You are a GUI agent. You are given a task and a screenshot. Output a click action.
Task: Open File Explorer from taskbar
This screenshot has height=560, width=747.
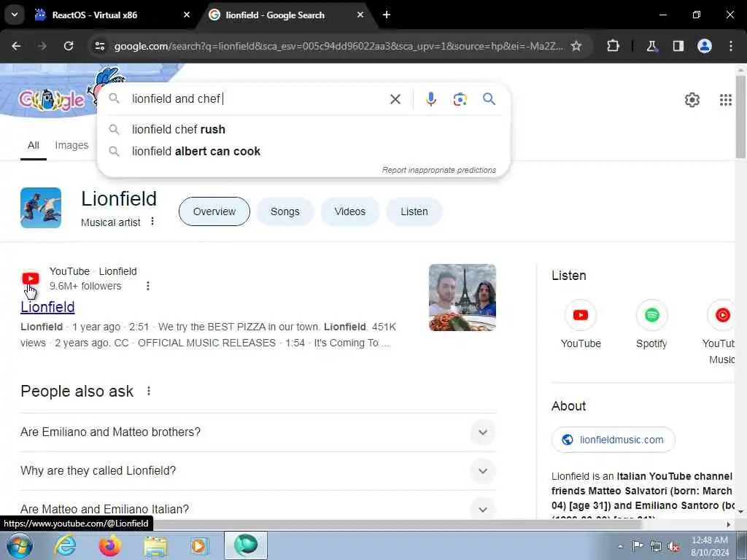(155, 545)
